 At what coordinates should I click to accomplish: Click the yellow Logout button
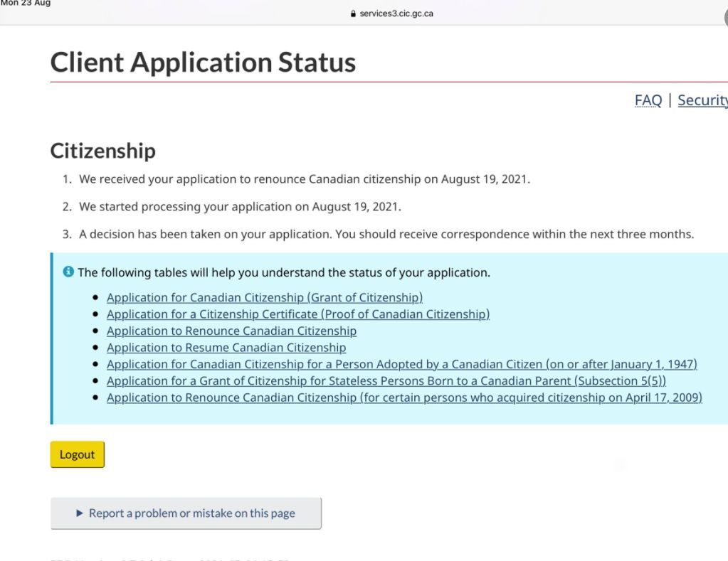click(x=78, y=454)
